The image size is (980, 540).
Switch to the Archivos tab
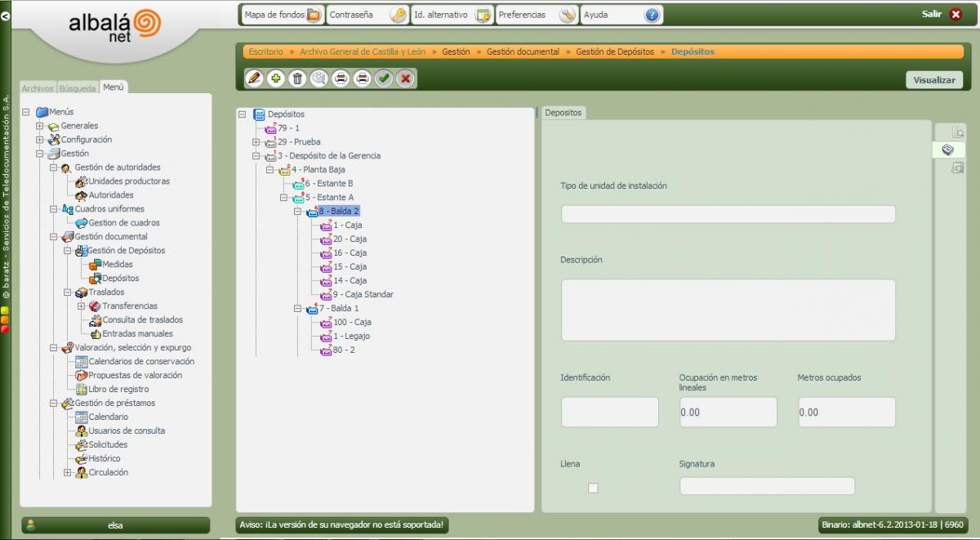[x=38, y=88]
